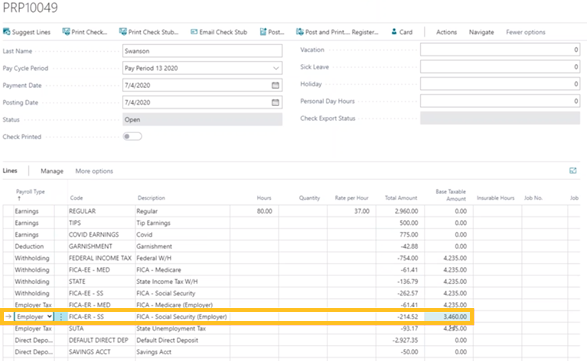The image size is (587, 361).
Task: Click the Register... action button
Action: click(x=365, y=32)
